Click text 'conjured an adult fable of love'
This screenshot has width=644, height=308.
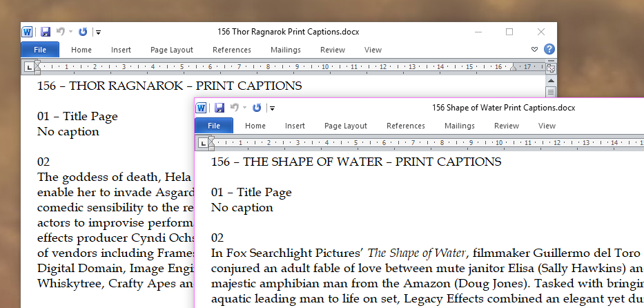pos(295,269)
